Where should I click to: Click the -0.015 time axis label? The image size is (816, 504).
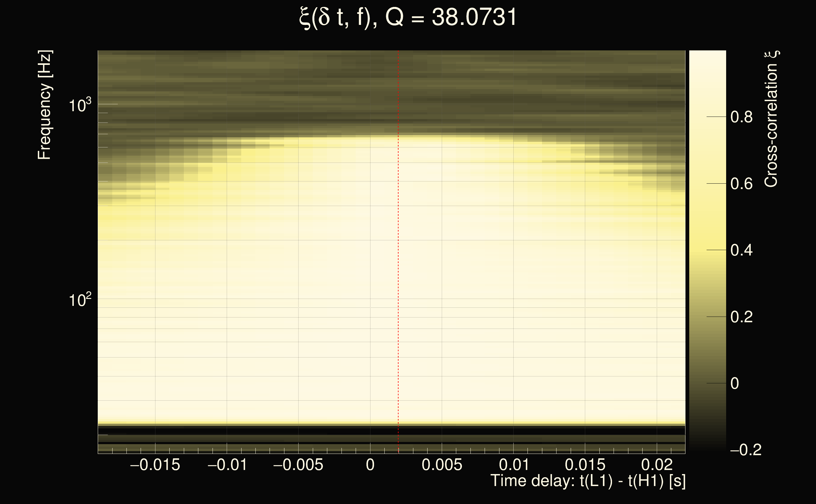(155, 465)
